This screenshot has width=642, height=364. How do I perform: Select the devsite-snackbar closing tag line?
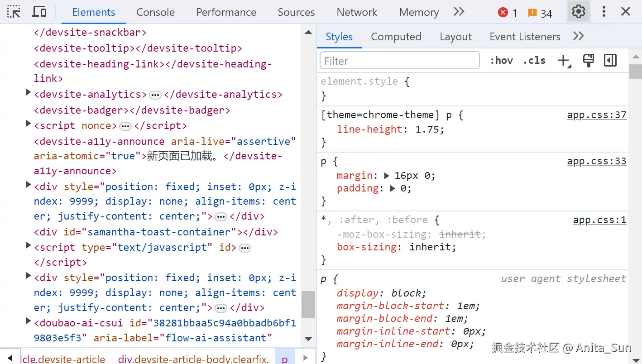point(90,33)
